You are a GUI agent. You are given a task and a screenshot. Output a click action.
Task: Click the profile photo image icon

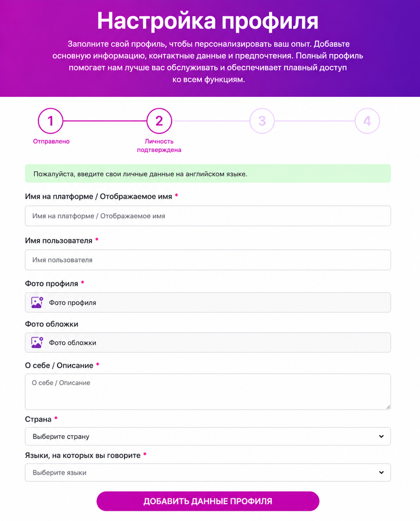pyautogui.click(x=37, y=302)
